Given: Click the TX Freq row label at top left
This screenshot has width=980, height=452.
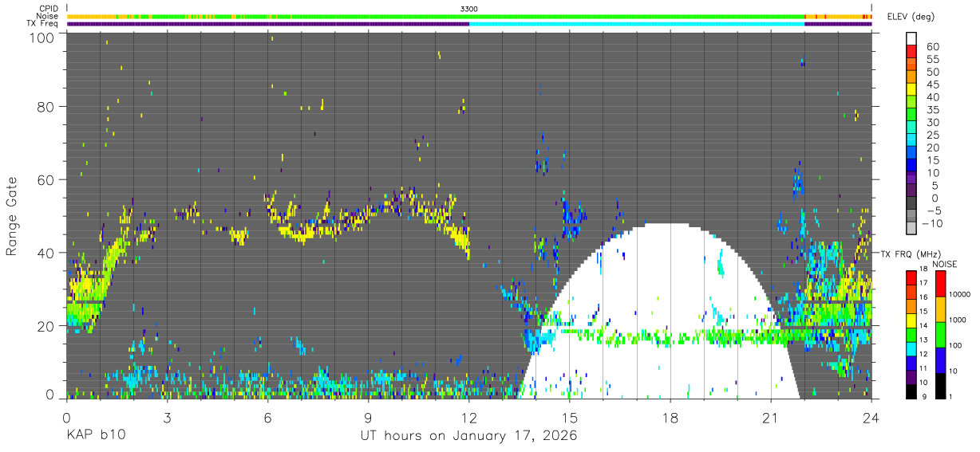Looking at the screenshot, I should [42, 24].
